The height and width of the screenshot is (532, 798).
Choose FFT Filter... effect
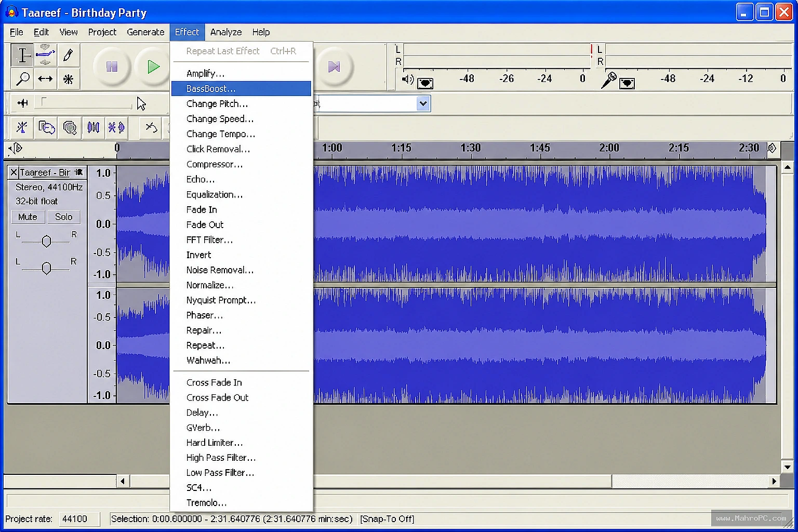[241, 240]
